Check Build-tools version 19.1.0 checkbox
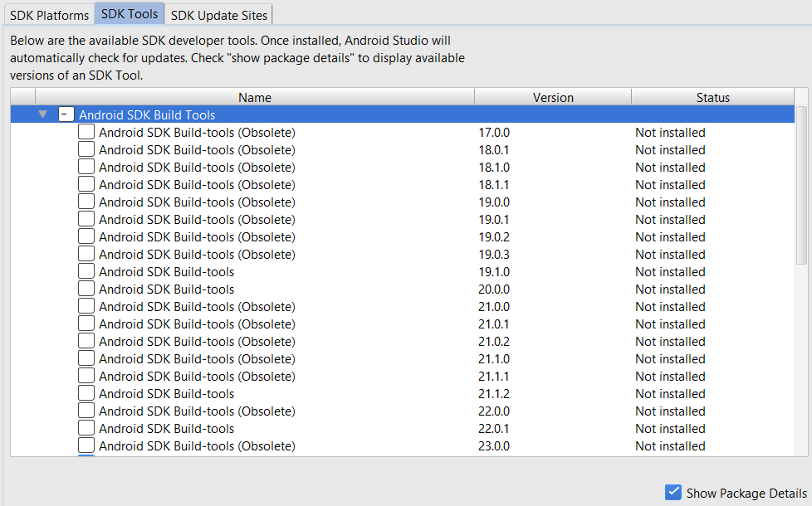Viewport: 812px width, 506px height. [x=86, y=271]
